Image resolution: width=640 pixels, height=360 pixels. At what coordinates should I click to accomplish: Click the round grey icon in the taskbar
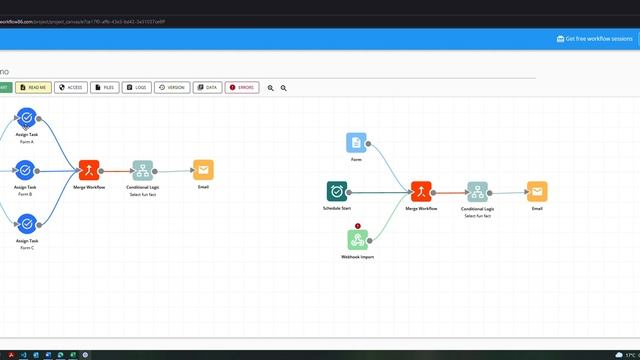click(x=85, y=355)
